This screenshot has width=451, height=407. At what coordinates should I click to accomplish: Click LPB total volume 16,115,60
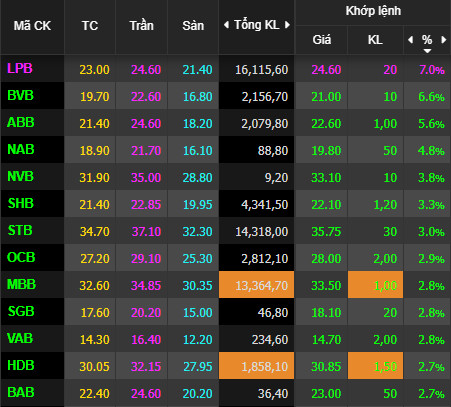tap(262, 70)
